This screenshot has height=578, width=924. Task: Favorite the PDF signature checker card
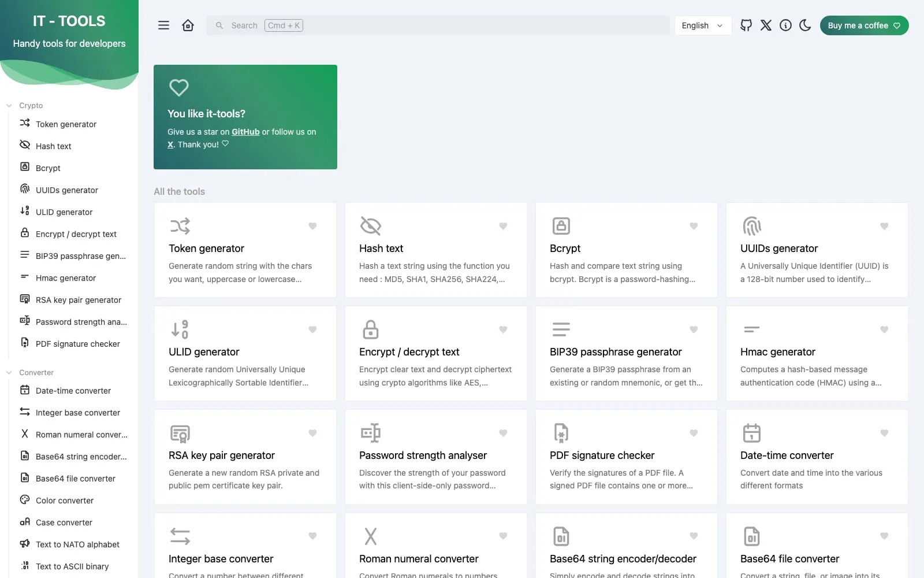[x=694, y=433]
